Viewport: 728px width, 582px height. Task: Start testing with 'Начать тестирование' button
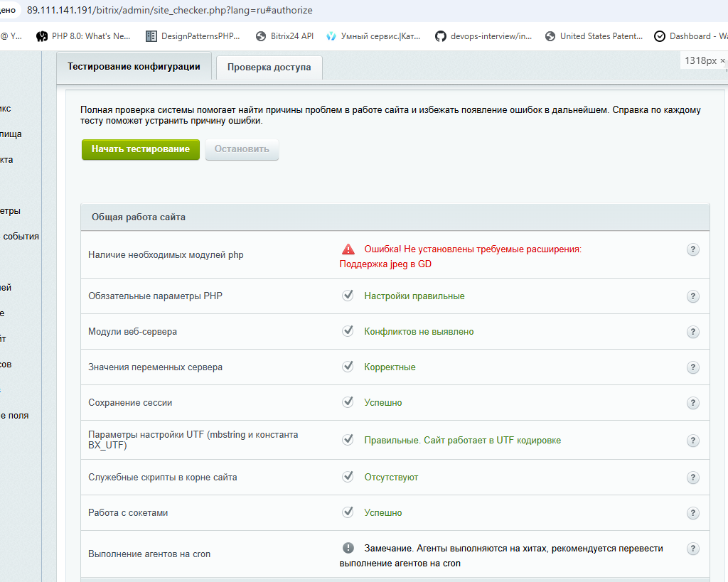pyautogui.click(x=141, y=149)
